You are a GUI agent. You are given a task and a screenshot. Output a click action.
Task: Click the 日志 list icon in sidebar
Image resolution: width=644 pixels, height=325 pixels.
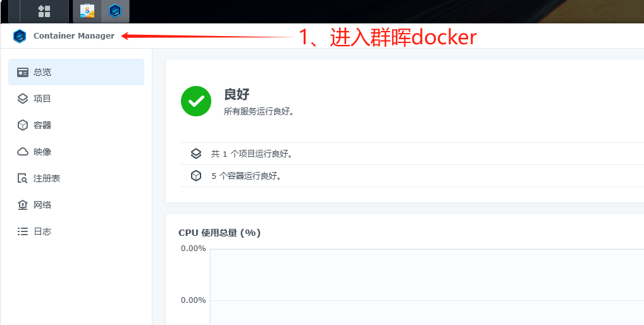(x=22, y=231)
